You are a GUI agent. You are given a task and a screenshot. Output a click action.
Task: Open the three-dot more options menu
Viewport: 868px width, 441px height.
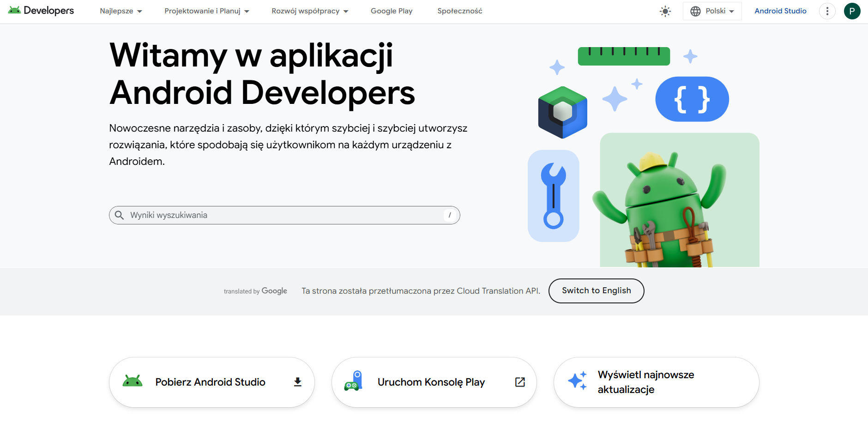827,11
